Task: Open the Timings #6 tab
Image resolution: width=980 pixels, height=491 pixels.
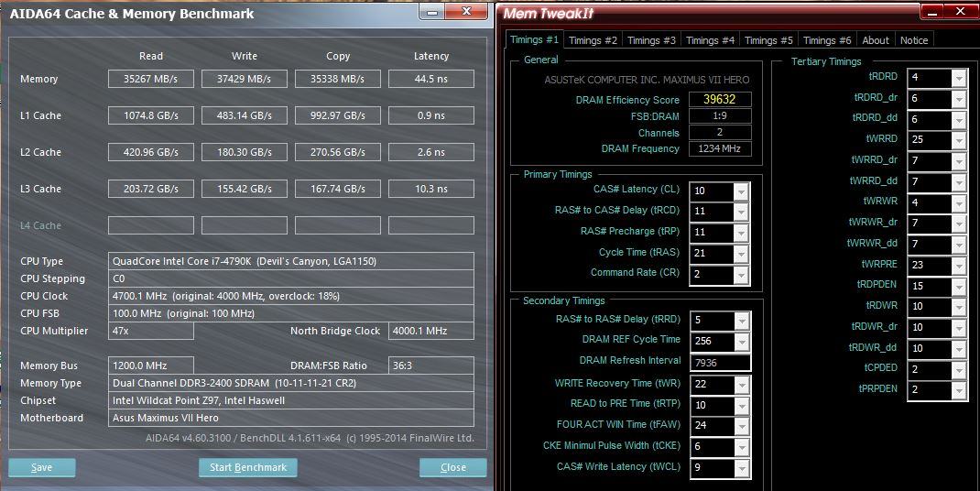Action: (x=827, y=40)
